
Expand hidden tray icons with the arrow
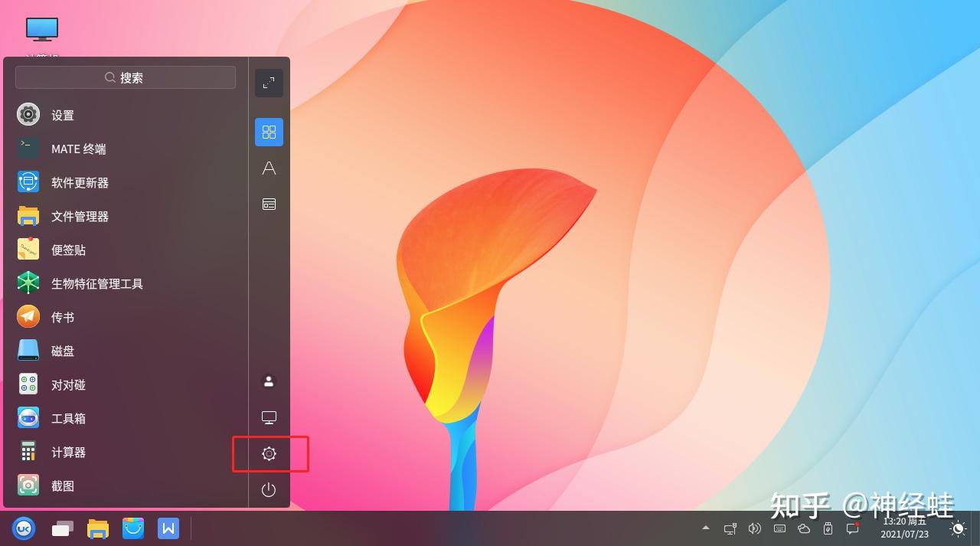tap(705, 528)
